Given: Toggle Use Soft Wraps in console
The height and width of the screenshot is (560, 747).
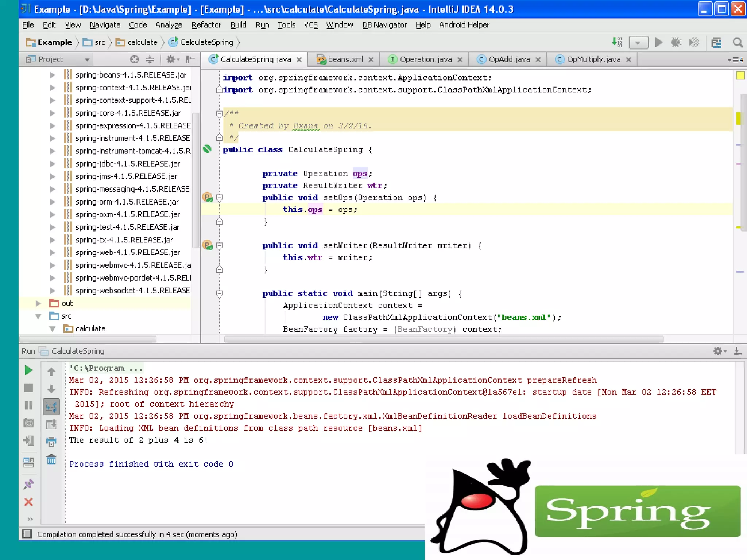Looking at the screenshot, I should [51, 407].
